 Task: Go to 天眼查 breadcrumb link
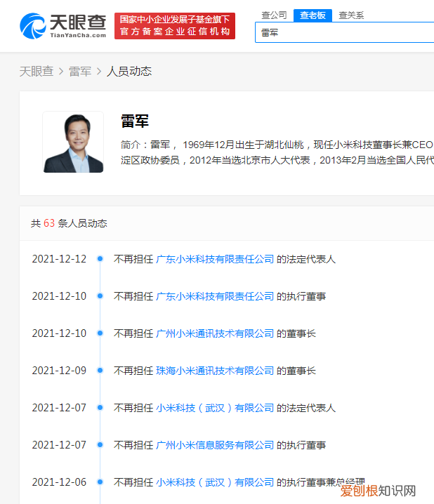37,72
